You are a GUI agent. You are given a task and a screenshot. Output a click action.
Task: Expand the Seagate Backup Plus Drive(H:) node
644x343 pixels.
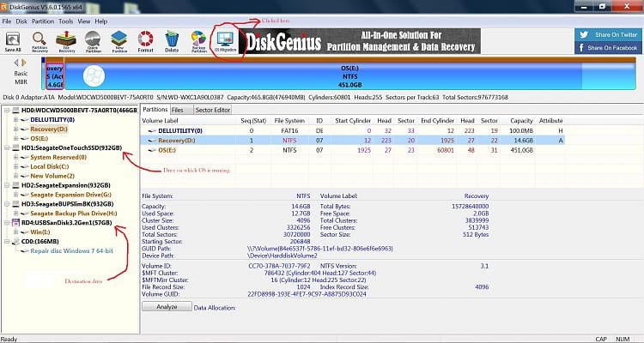pos(16,214)
